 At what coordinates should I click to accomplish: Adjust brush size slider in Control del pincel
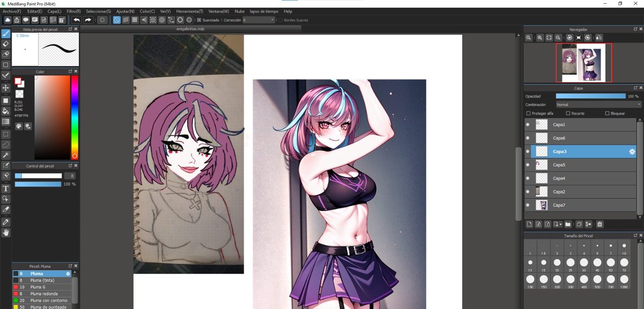[38, 176]
